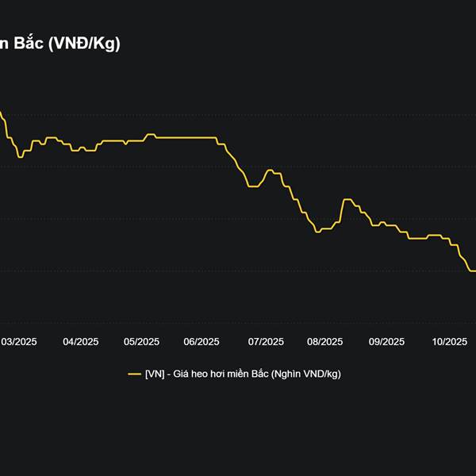Click the 06/2025 x-axis label
Screen dimensions: 476x476
click(202, 342)
